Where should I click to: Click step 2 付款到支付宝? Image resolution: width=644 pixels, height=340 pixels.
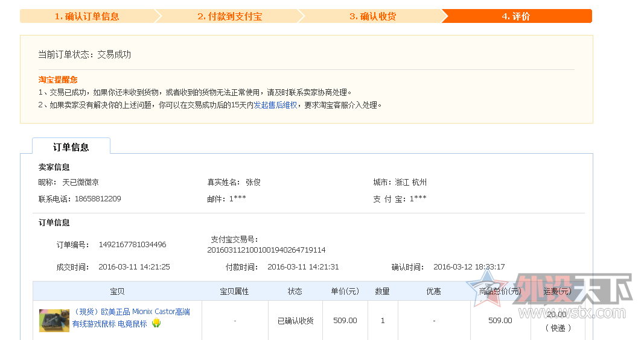229,16
